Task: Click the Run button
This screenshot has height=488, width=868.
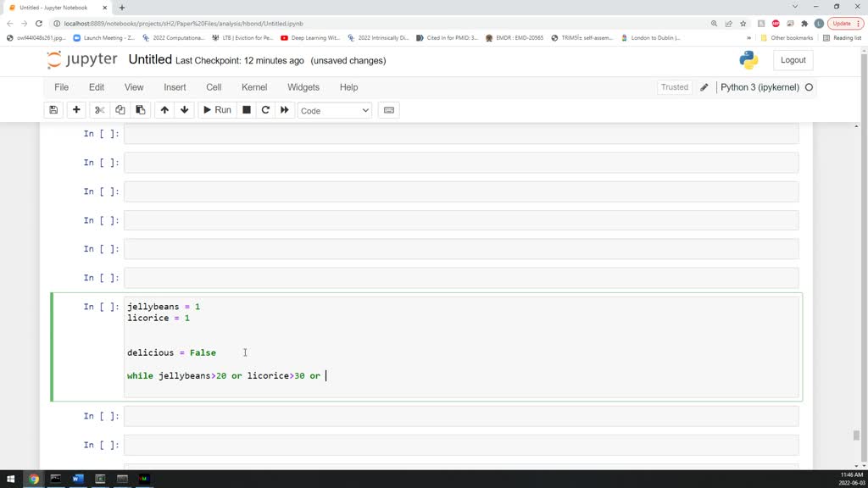Action: click(x=216, y=109)
